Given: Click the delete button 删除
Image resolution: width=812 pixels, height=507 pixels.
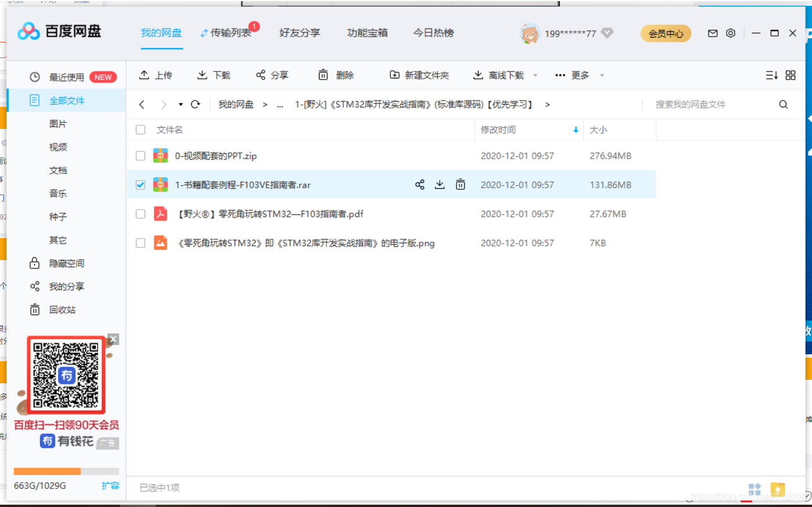Looking at the screenshot, I should pos(336,75).
